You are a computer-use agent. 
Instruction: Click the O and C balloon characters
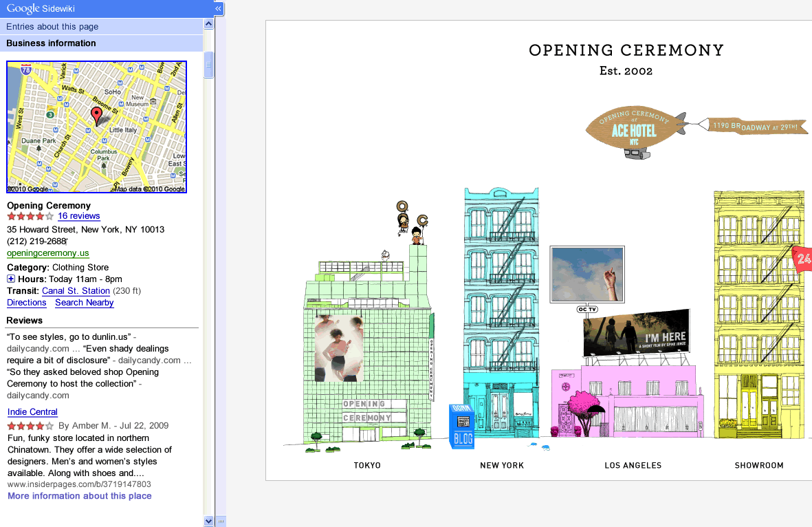click(412, 223)
